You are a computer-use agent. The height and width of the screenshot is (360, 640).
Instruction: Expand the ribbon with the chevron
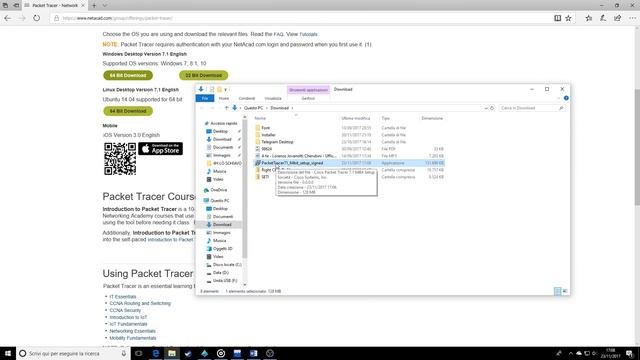pos(559,98)
